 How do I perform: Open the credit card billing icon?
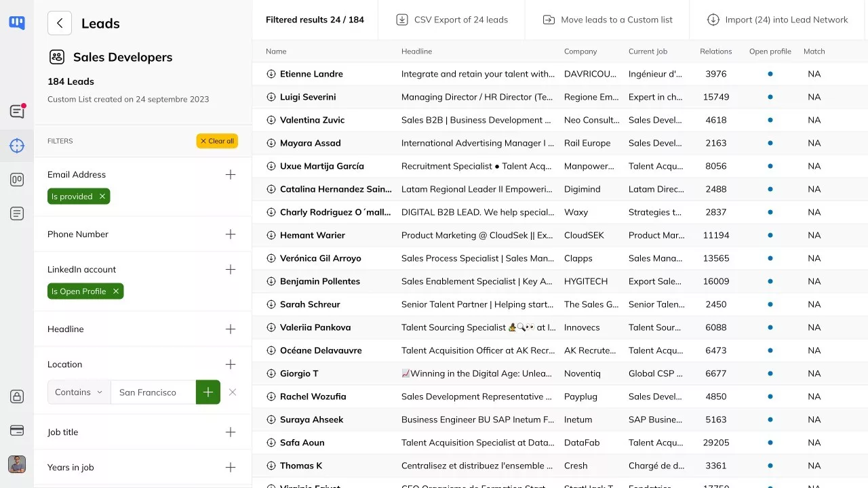(x=17, y=430)
